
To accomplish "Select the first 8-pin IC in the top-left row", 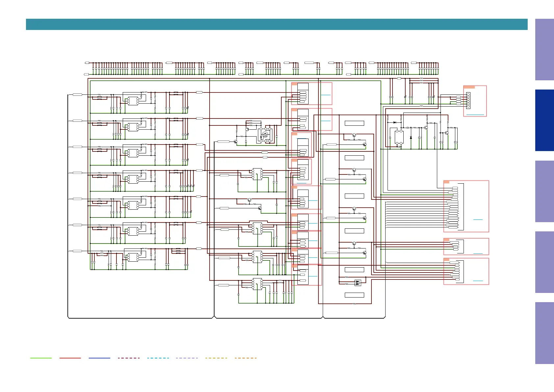I will pos(133,101).
